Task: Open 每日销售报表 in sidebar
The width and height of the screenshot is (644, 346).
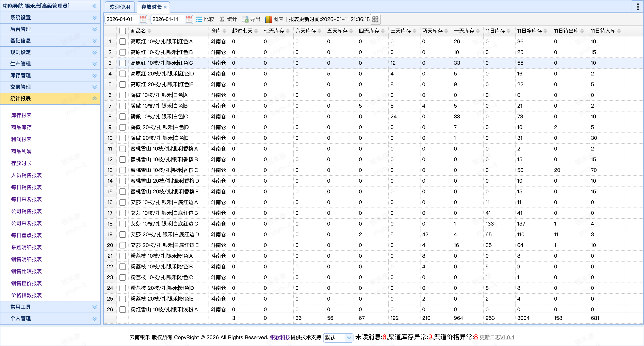Action: 27,187
